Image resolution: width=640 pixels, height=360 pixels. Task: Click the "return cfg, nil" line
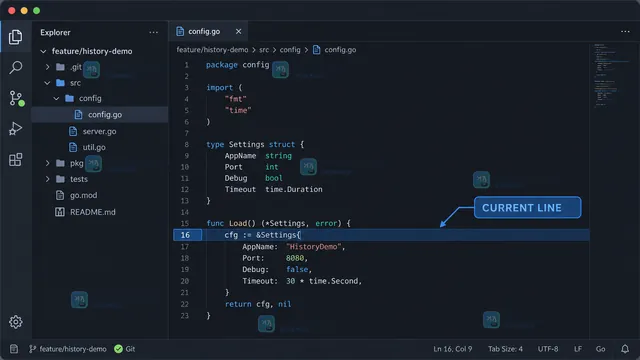point(258,304)
